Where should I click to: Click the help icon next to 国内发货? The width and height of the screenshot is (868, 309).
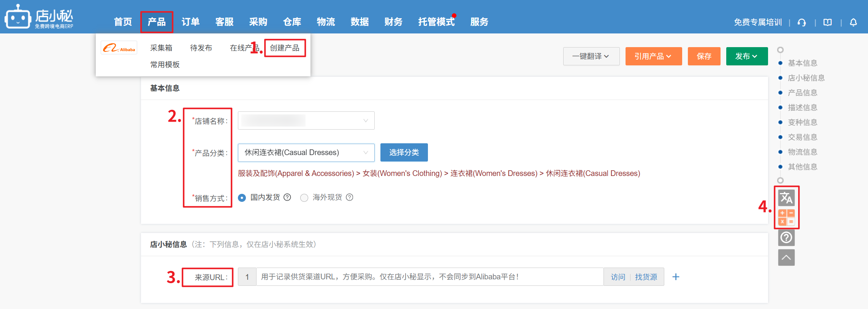(x=287, y=197)
